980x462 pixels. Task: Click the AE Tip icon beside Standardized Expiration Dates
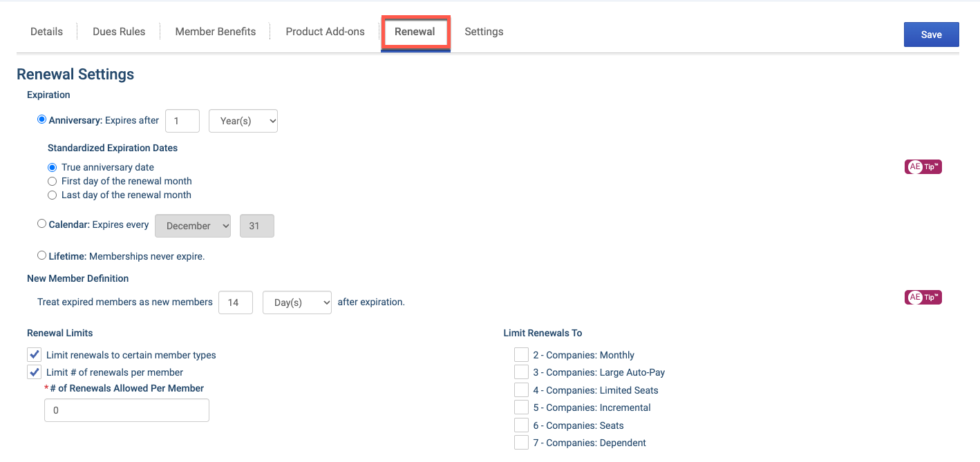pos(923,166)
